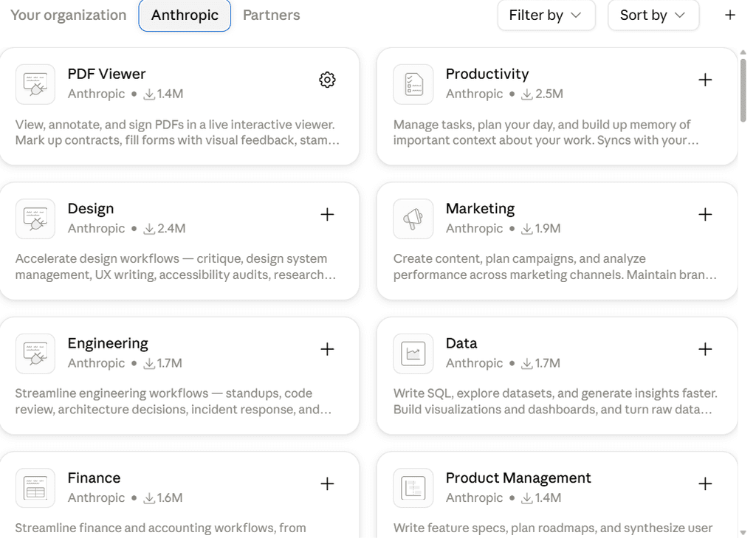Open the Design plugin title
756x541 pixels.
point(91,208)
